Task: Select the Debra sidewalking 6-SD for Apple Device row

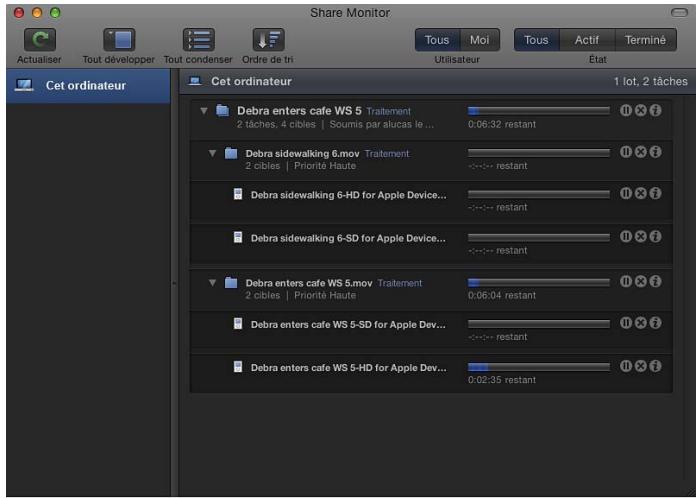Action: coord(431,243)
